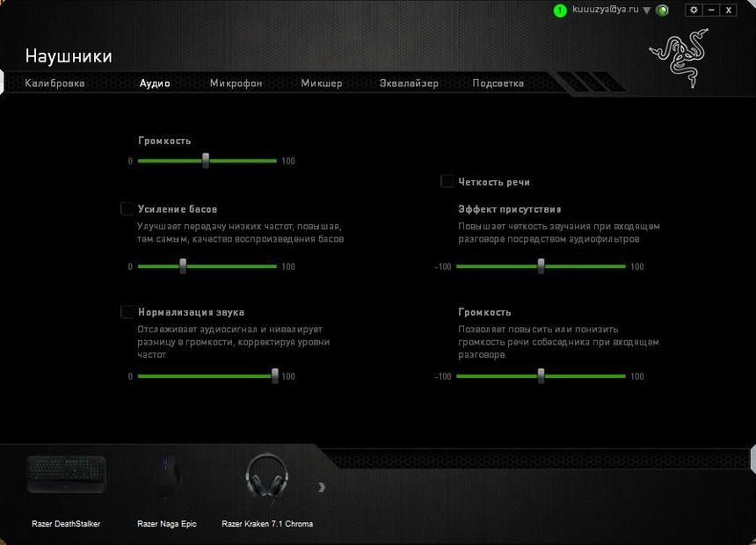756x545 pixels.
Task: Enable Нормализация звука
Action: [127, 312]
